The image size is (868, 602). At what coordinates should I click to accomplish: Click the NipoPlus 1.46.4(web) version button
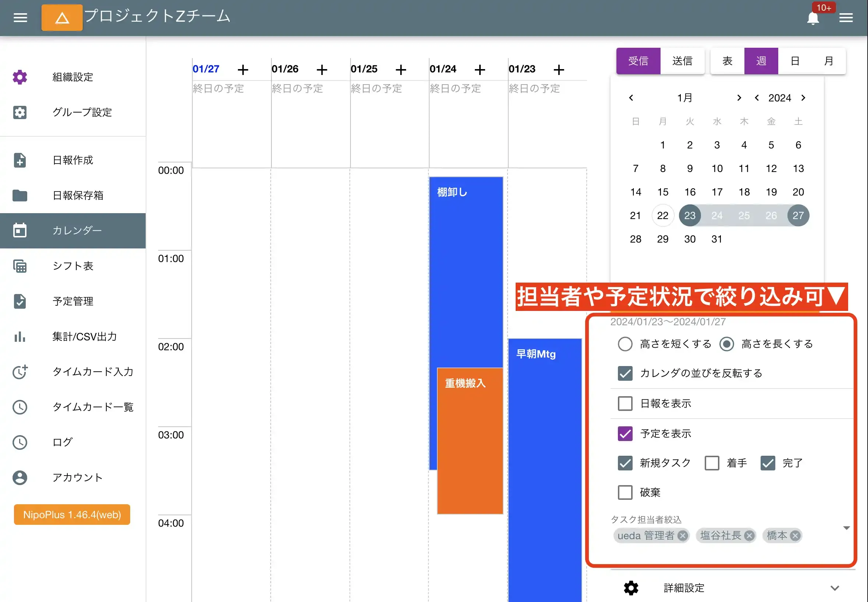click(72, 515)
